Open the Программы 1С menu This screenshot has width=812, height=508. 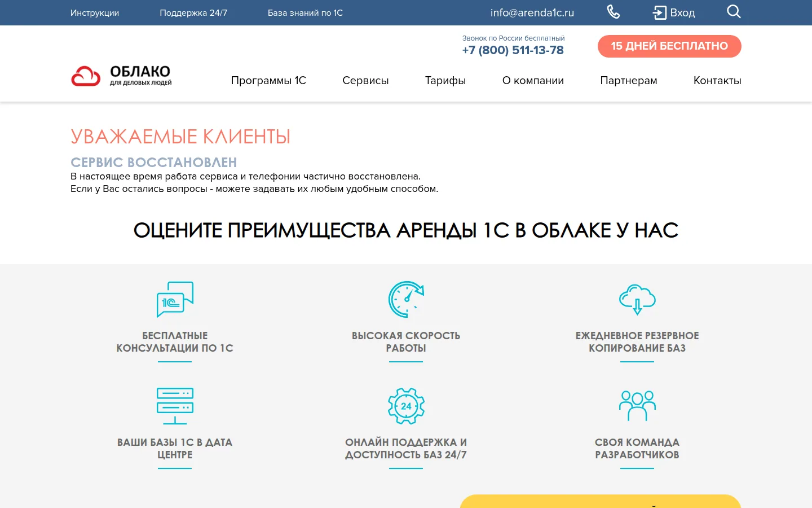click(268, 80)
